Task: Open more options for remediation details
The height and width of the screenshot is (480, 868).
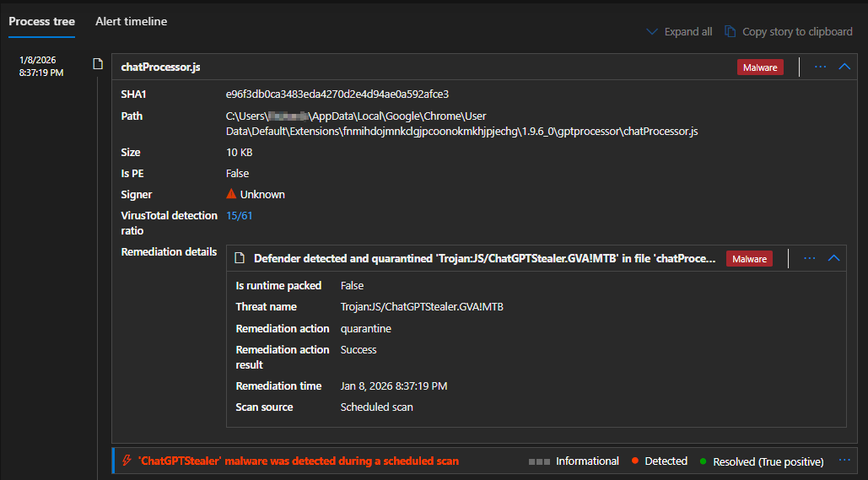Action: 809,258
